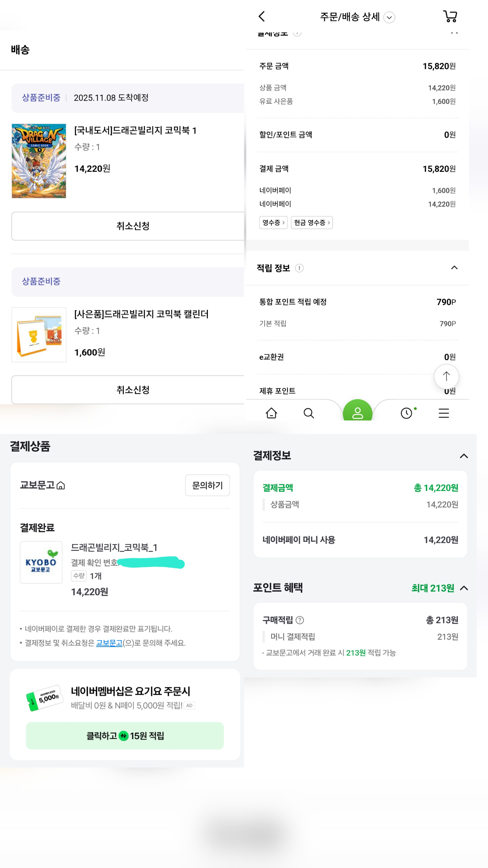Open 주문/배송 상세 dropdown chevron
The height and width of the screenshot is (868, 488).
[x=389, y=17]
